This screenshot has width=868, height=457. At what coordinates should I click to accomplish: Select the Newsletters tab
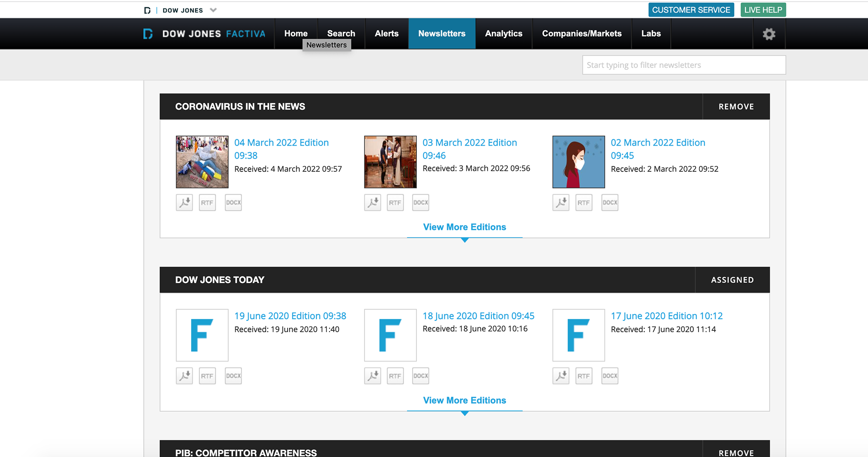pos(442,33)
